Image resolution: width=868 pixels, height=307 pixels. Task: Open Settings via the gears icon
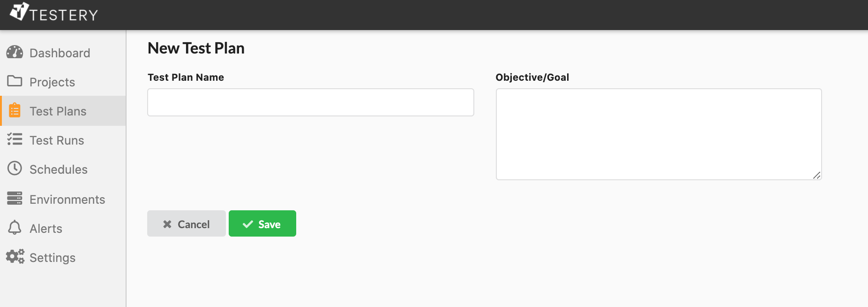tap(15, 256)
